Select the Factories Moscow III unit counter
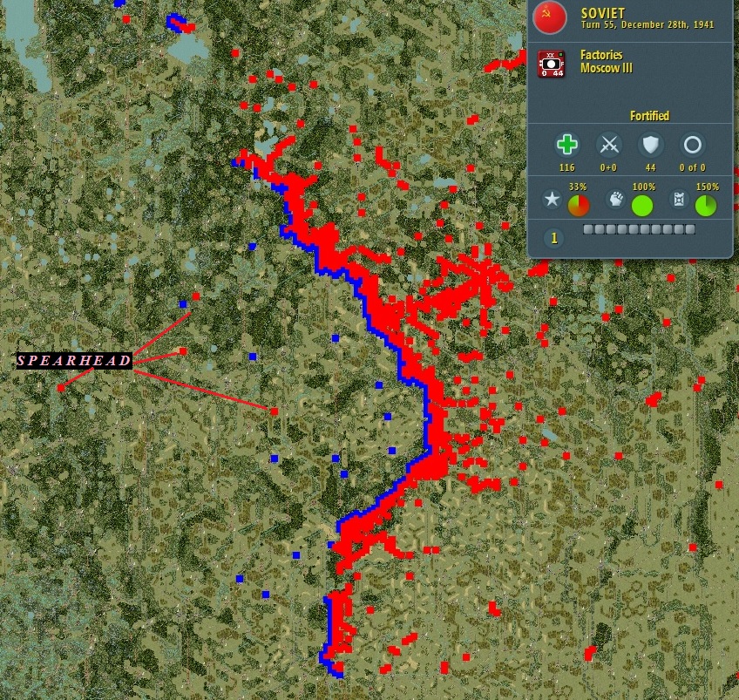 click(552, 63)
